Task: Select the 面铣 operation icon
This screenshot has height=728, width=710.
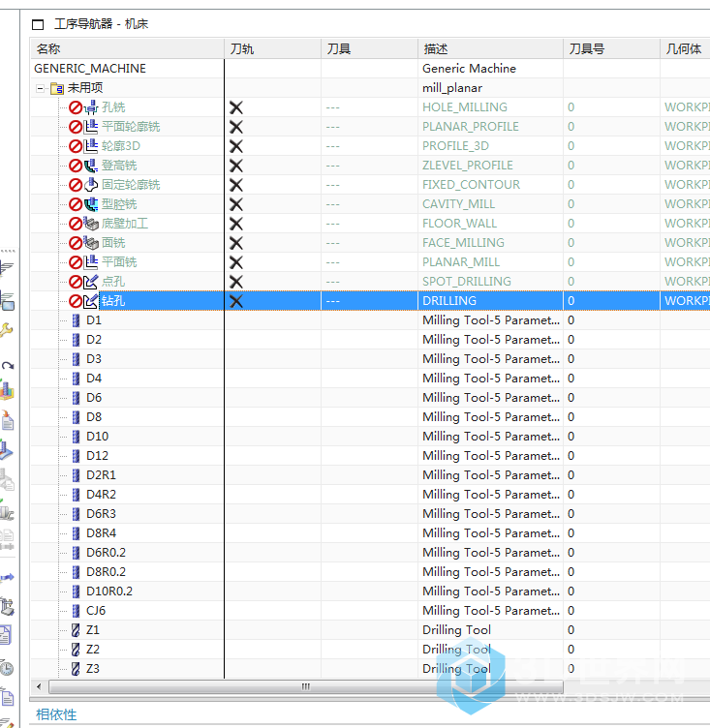Action: [91, 243]
